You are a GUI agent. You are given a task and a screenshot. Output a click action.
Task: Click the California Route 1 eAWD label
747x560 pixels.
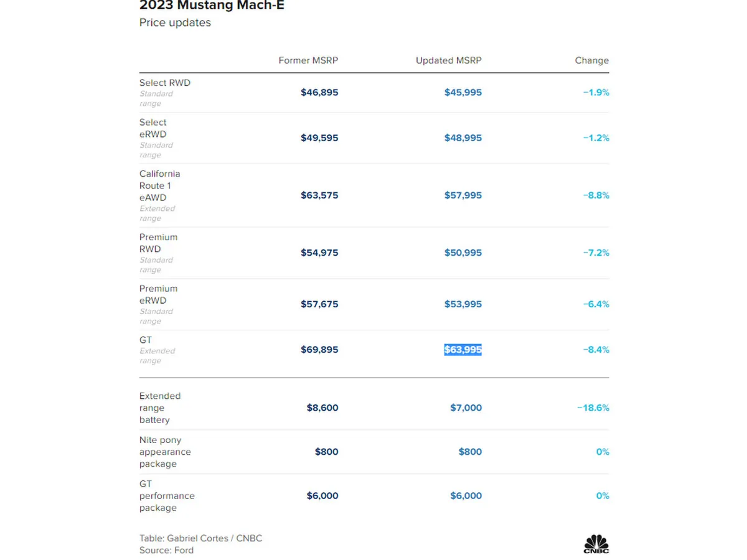[159, 185]
